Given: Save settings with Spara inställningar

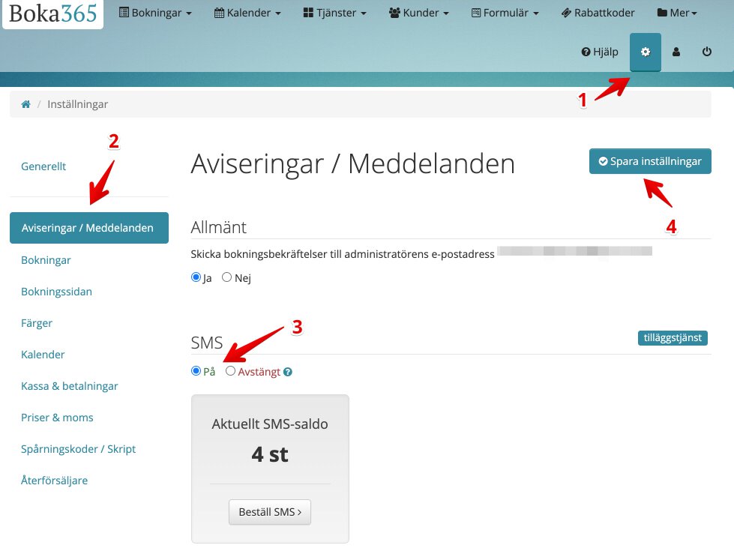Looking at the screenshot, I should click(649, 160).
